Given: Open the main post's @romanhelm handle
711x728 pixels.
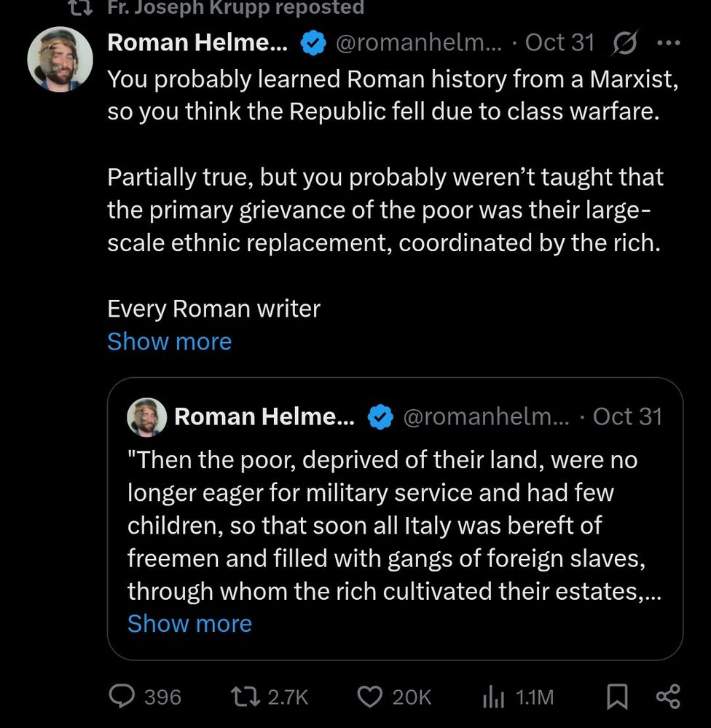Looking at the screenshot, I should (x=418, y=44).
